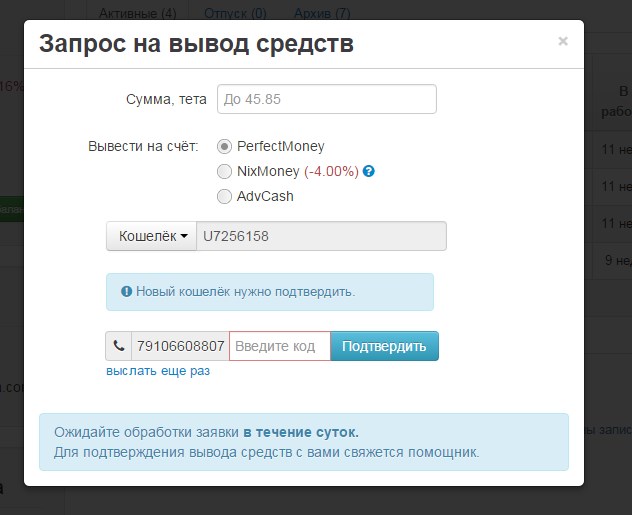This screenshot has width=632, height=515.
Task: Open the Кошелёк dropdown
Action: coord(152,236)
